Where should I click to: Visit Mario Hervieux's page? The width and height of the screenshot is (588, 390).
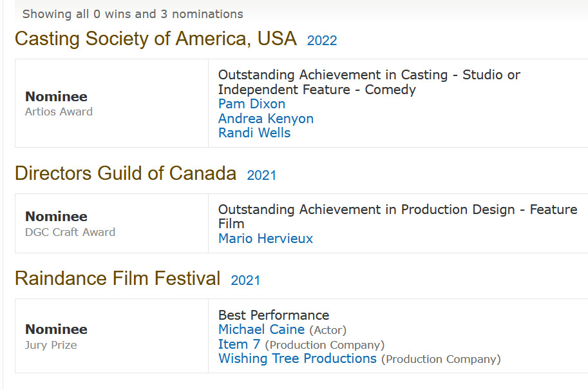click(265, 239)
